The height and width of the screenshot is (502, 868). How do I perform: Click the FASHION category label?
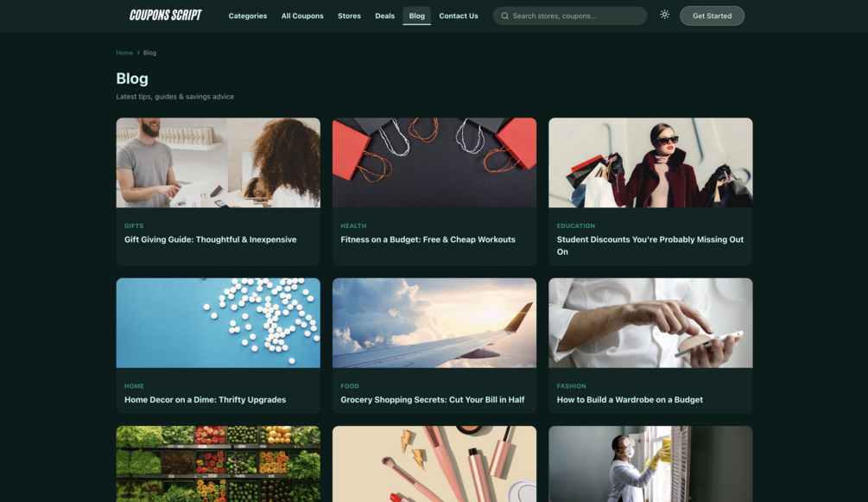(571, 386)
